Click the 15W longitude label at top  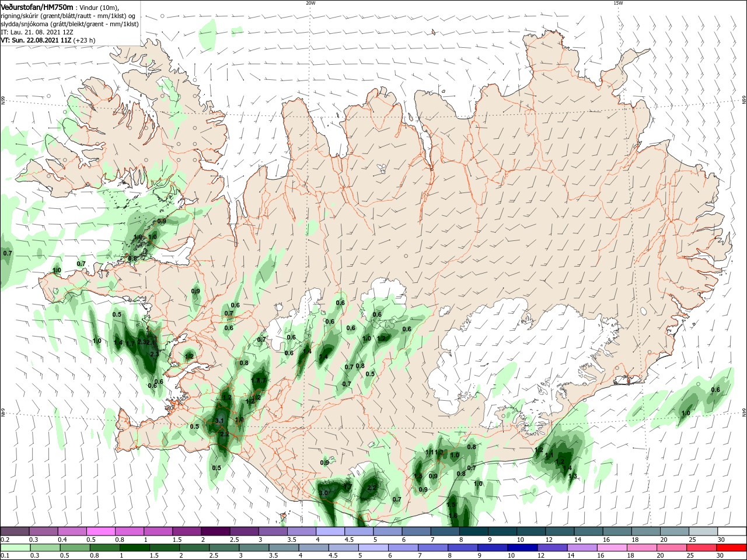(618, 3)
